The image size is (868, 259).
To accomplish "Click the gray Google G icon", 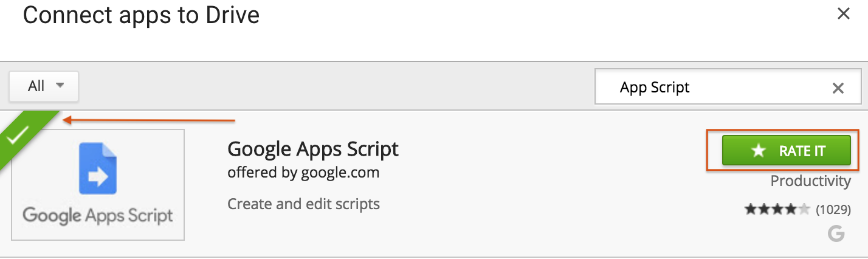I will click(x=836, y=233).
